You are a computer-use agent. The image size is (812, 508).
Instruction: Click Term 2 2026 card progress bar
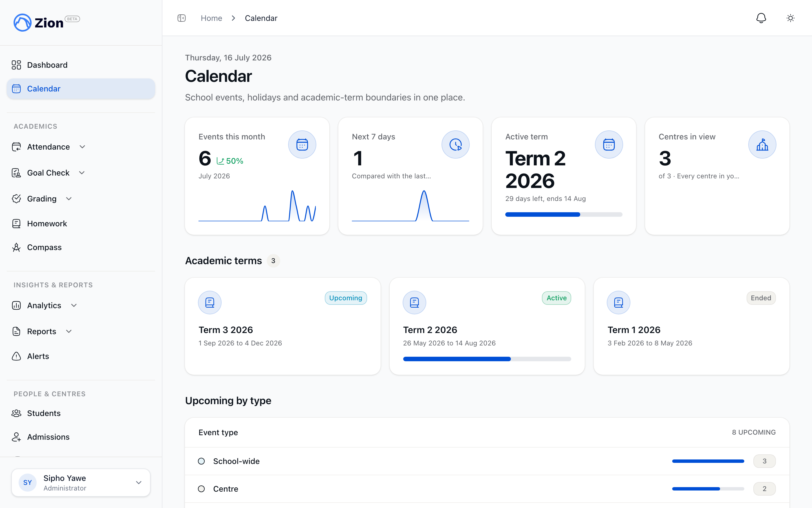(x=487, y=359)
